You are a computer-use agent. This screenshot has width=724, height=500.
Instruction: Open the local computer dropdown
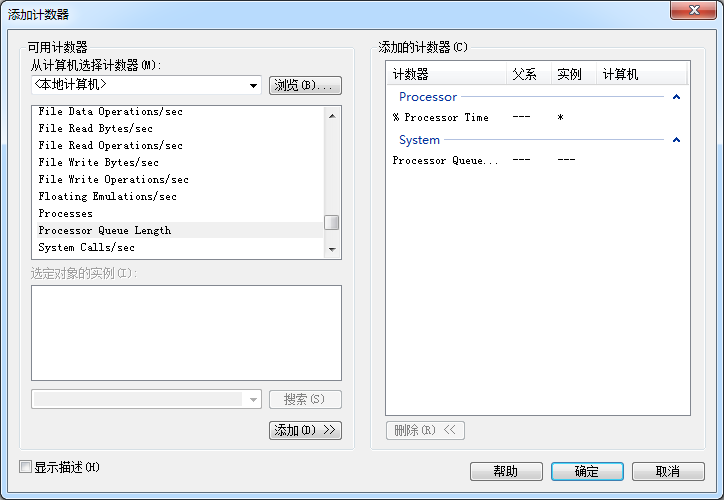(x=254, y=86)
